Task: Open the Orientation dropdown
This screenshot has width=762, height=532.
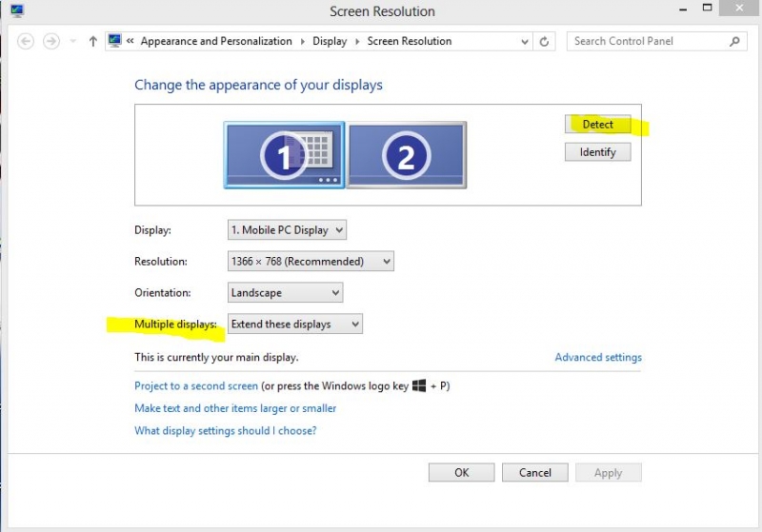Action: [285, 293]
